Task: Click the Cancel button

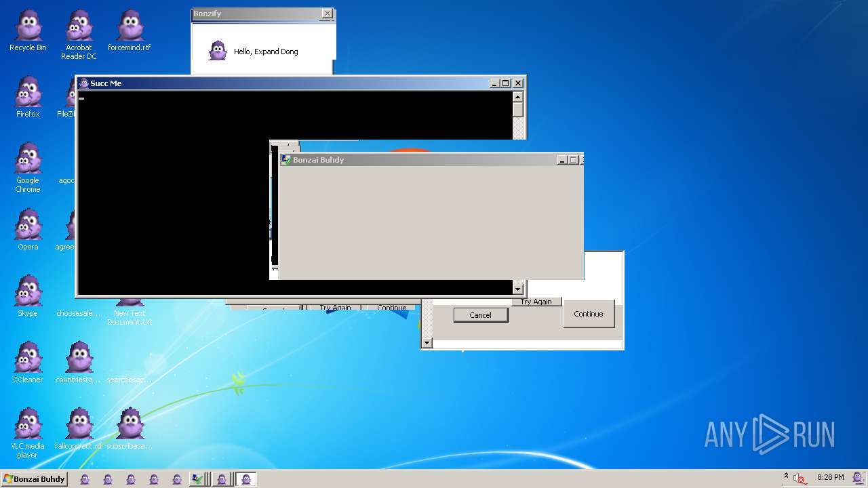Action: pyautogui.click(x=480, y=314)
